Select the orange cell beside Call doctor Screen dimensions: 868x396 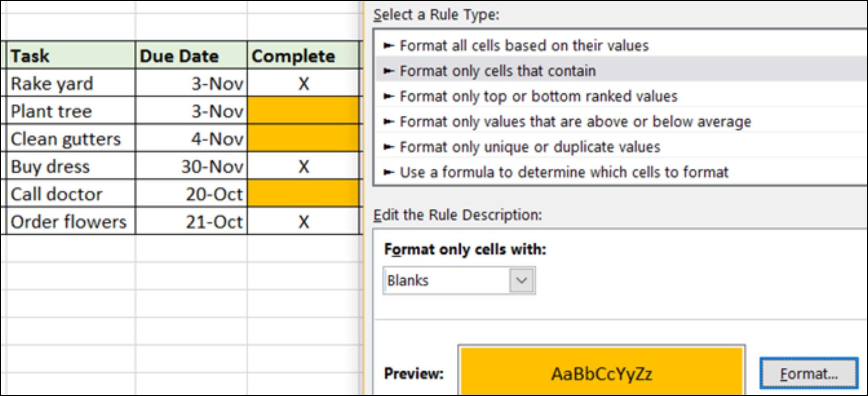[303, 194]
